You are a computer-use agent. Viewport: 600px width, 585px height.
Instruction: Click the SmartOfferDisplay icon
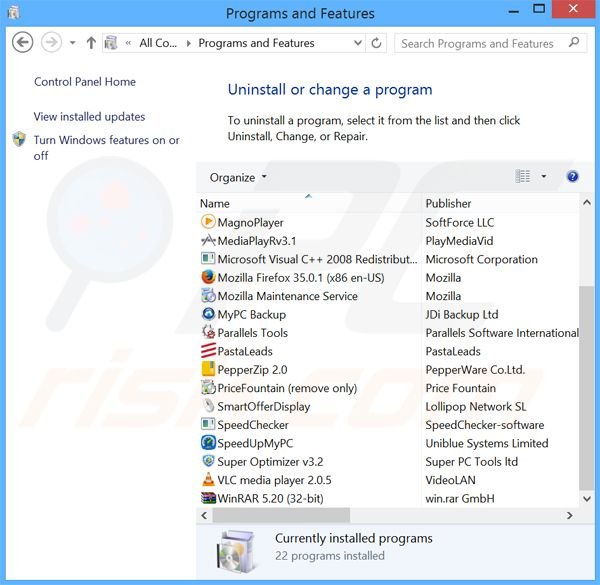(x=208, y=406)
